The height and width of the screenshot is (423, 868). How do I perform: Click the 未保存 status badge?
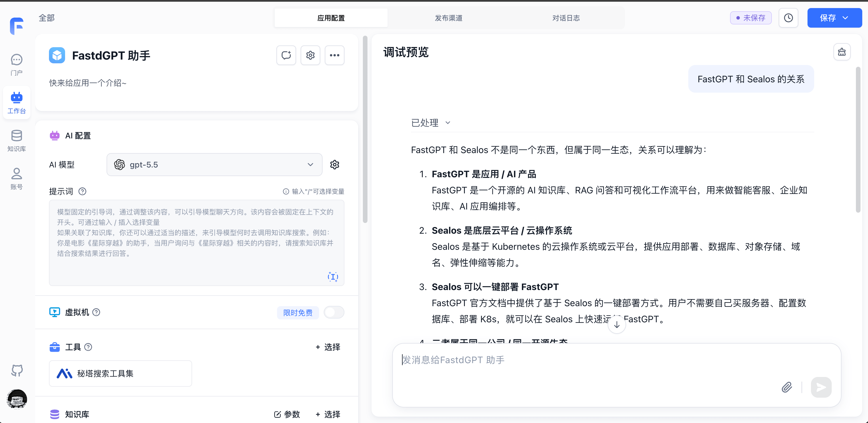(751, 18)
